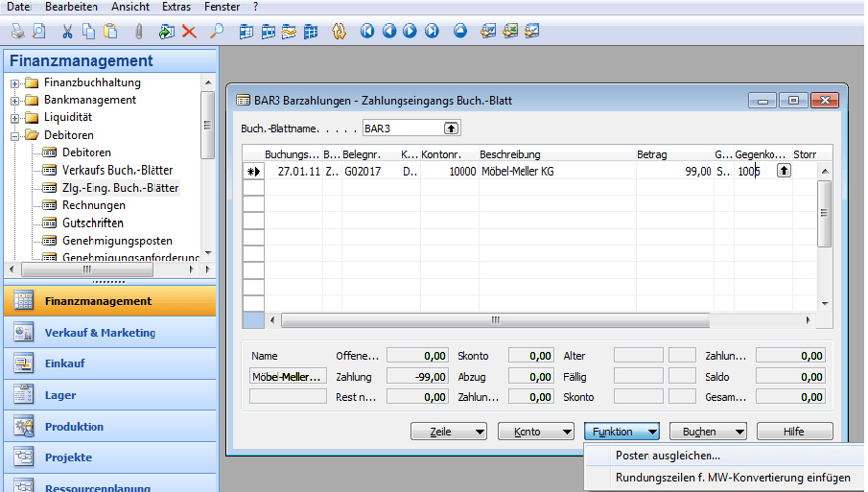Image resolution: width=868 pixels, height=492 pixels.
Task: Click the Sort toolbar icon
Action: tap(339, 31)
